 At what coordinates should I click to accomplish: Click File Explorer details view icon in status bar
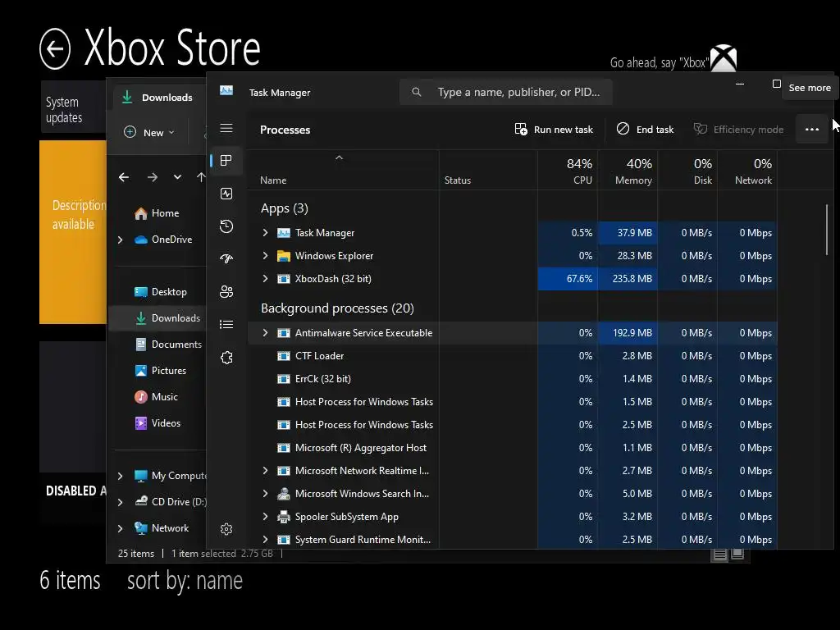pos(719,555)
